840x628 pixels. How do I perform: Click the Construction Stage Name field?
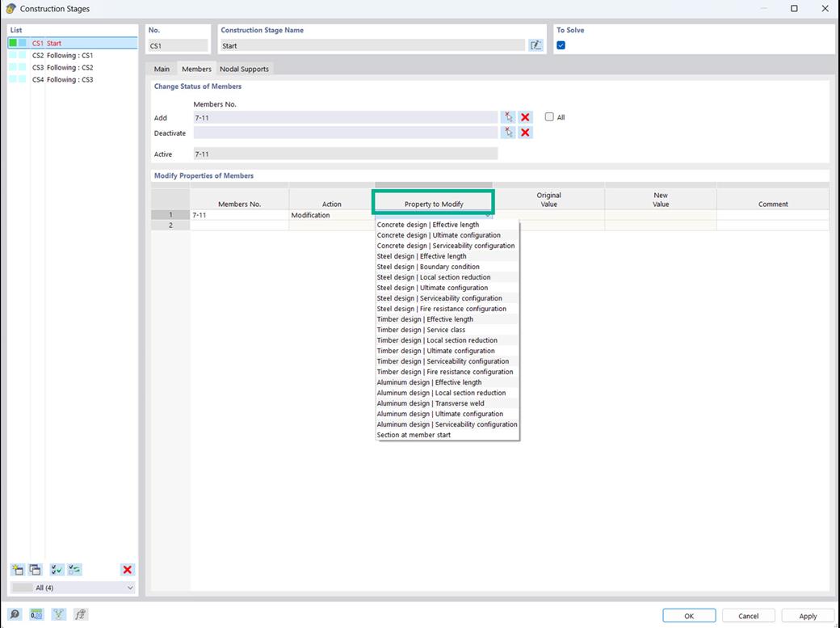point(372,45)
